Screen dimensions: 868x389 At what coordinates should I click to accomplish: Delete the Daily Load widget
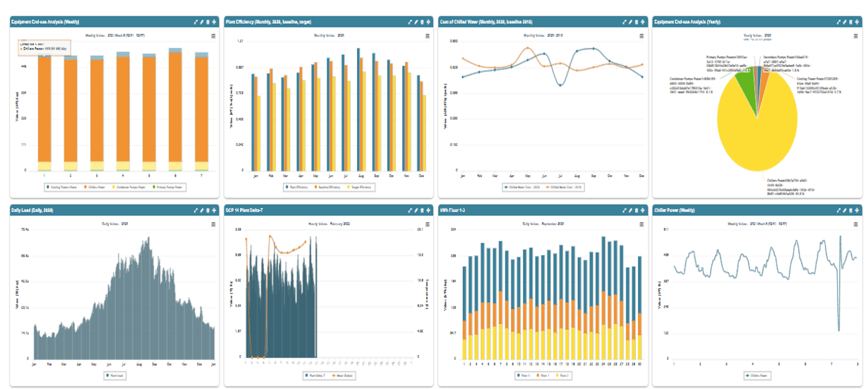point(208,210)
